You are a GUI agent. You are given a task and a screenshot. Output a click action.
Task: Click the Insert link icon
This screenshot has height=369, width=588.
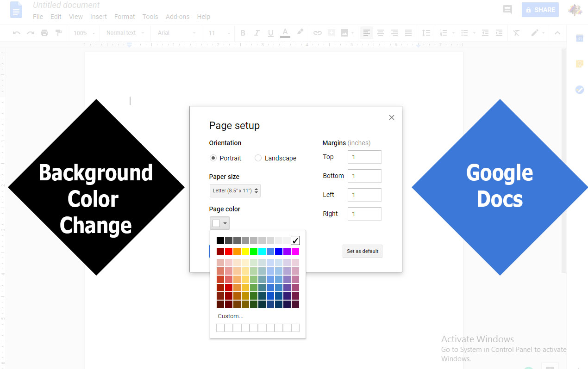pos(317,33)
